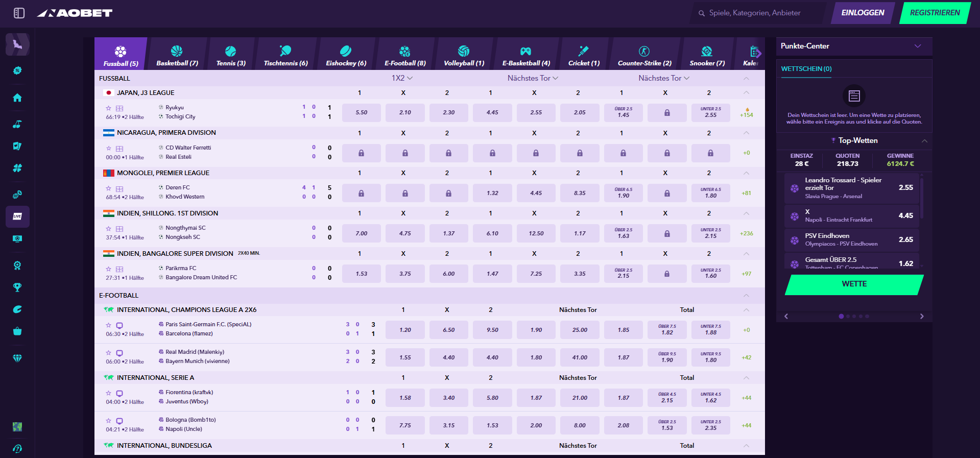
Task: Pick ÜBER 2.5 odds 1.63 for Nongthymai match
Action: 623,233
